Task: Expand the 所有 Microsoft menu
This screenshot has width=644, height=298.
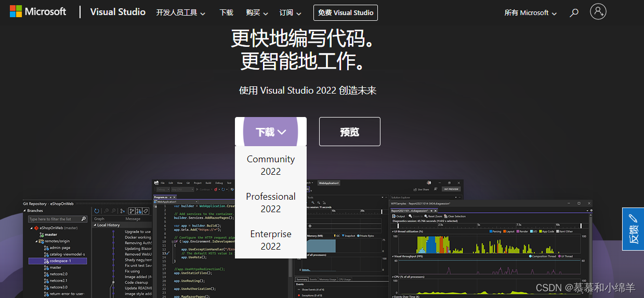Action: [x=531, y=12]
